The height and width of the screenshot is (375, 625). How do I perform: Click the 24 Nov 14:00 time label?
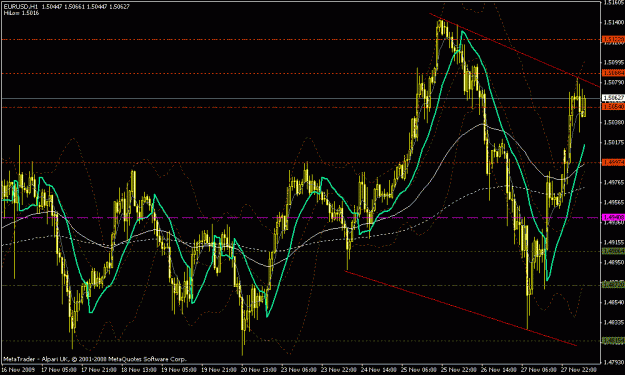(x=379, y=369)
